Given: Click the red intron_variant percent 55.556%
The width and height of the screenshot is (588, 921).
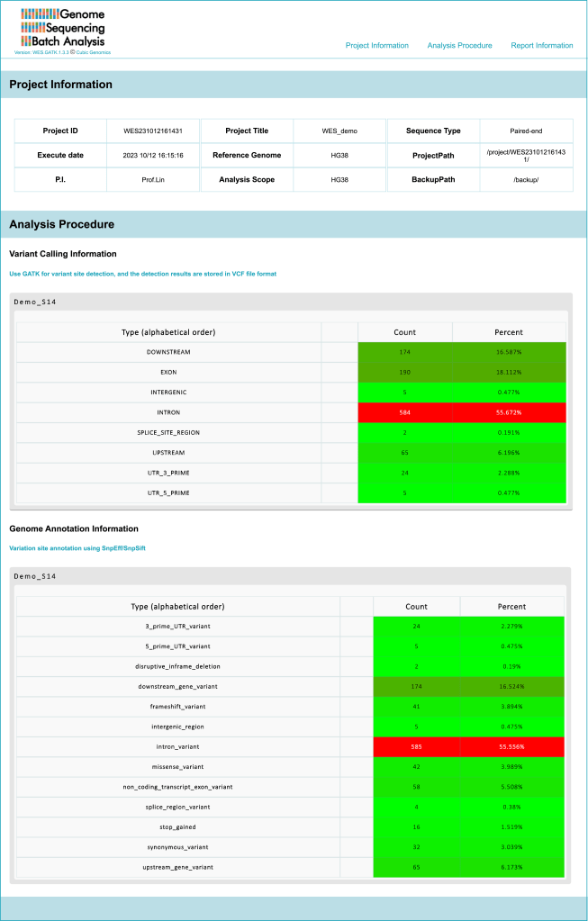Looking at the screenshot, I should 511,747.
